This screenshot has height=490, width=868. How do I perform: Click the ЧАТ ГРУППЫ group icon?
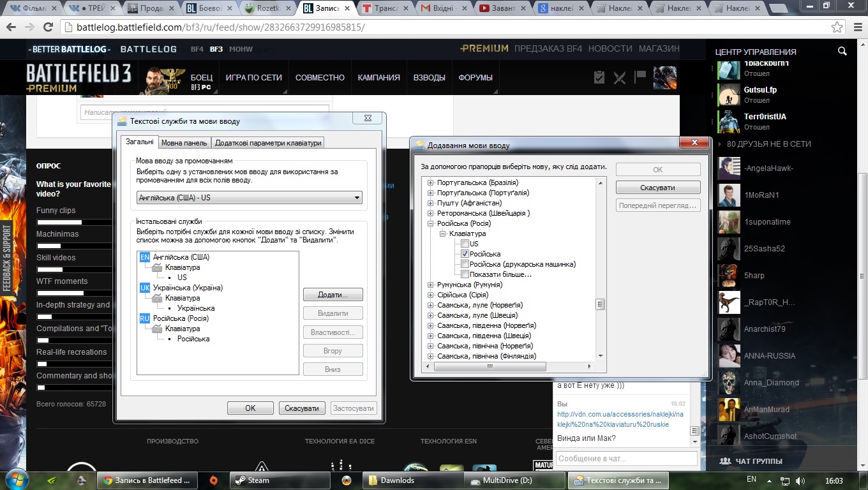725,461
